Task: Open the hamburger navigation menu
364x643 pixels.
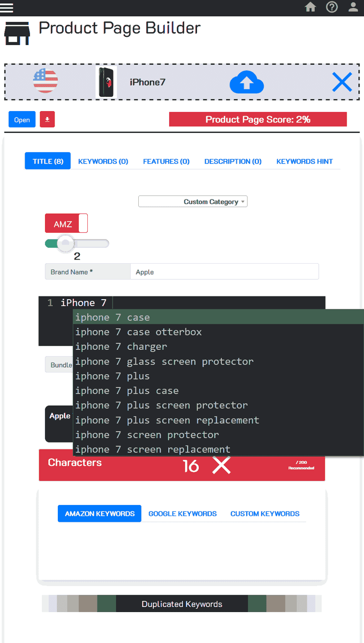Action: coord(7,7)
